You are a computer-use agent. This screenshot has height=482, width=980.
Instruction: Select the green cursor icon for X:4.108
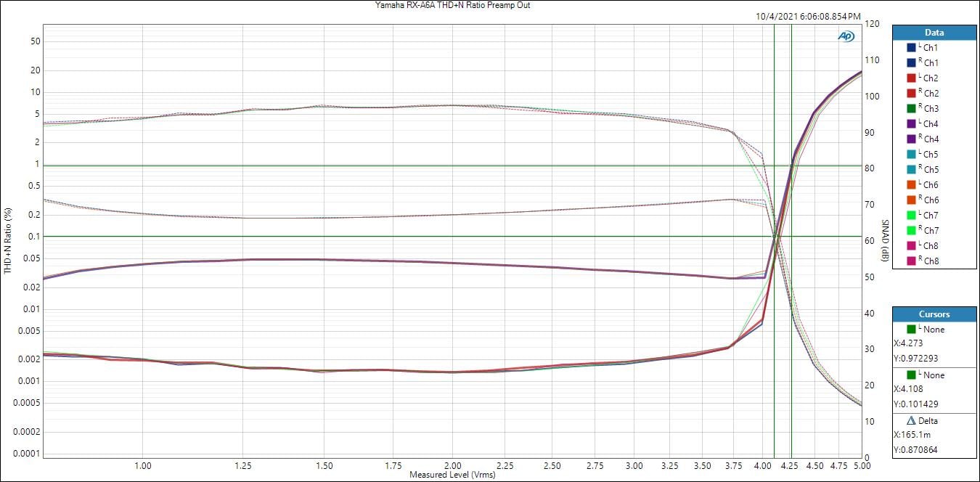click(911, 375)
